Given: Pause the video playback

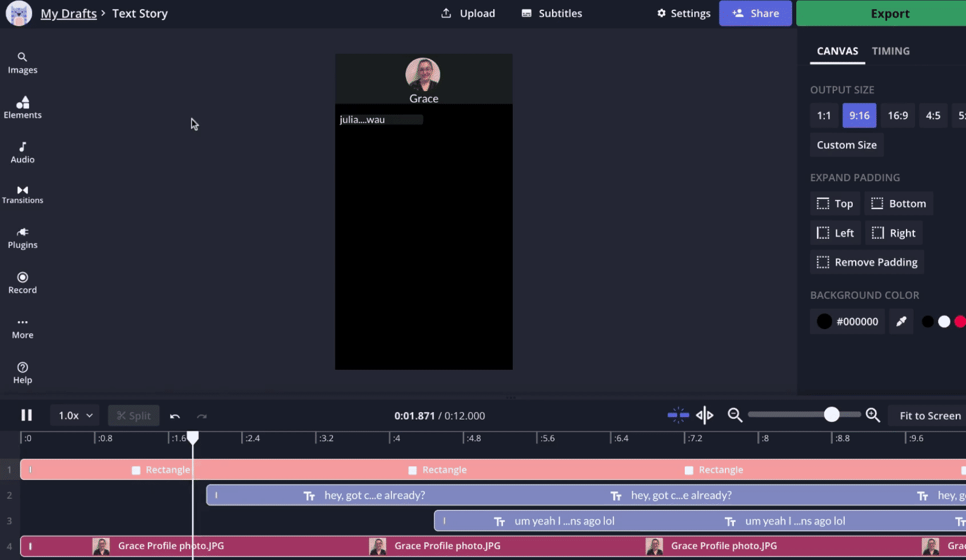Looking at the screenshot, I should pyautogui.click(x=26, y=415).
